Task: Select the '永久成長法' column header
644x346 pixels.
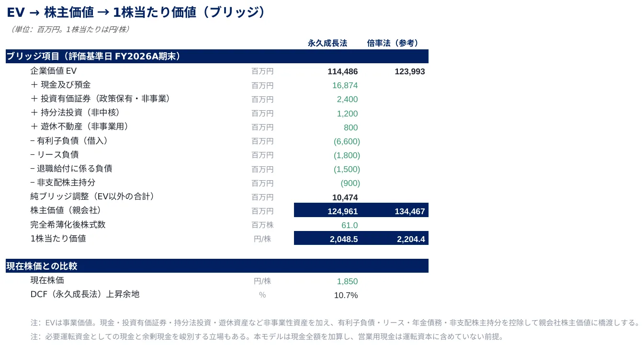Action: coord(328,43)
